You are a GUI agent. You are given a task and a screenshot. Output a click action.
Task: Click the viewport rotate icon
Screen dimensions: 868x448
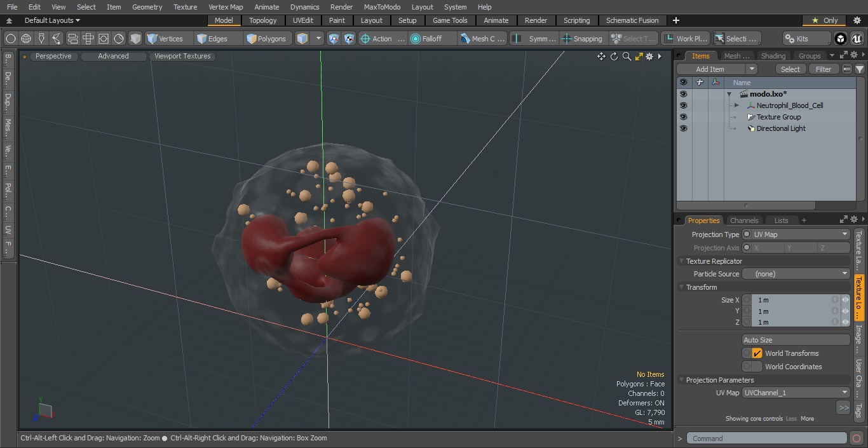coord(614,57)
